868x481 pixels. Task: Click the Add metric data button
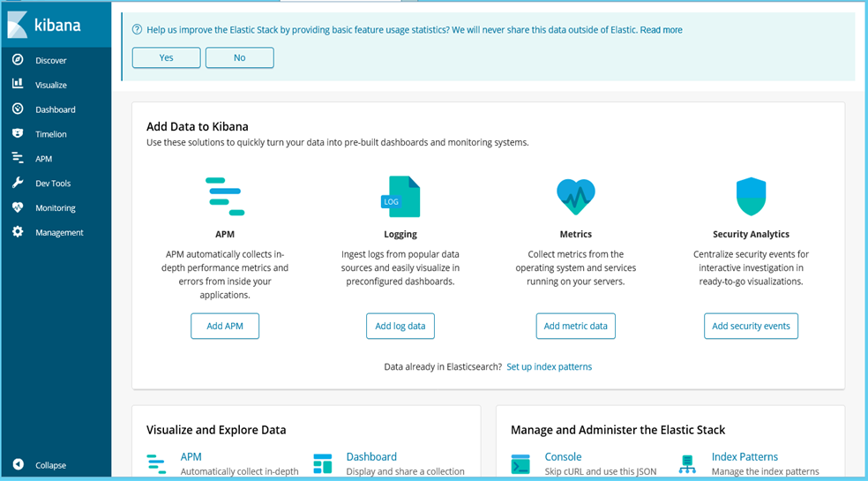click(x=576, y=326)
